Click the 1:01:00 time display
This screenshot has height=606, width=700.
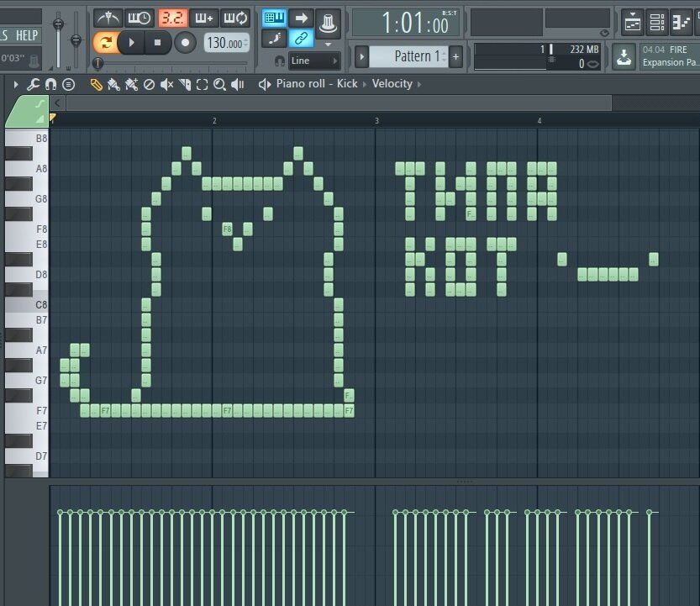click(406, 23)
